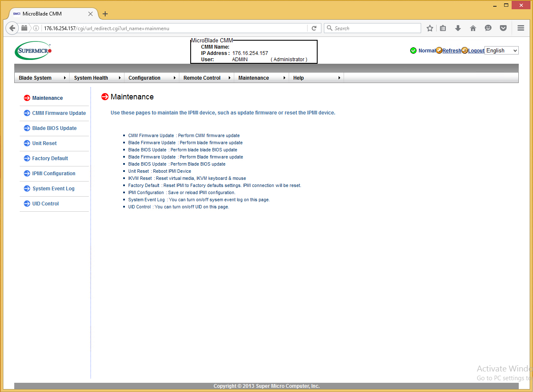
Task: Open Blade BIOS Update in sidebar
Action: pos(54,128)
